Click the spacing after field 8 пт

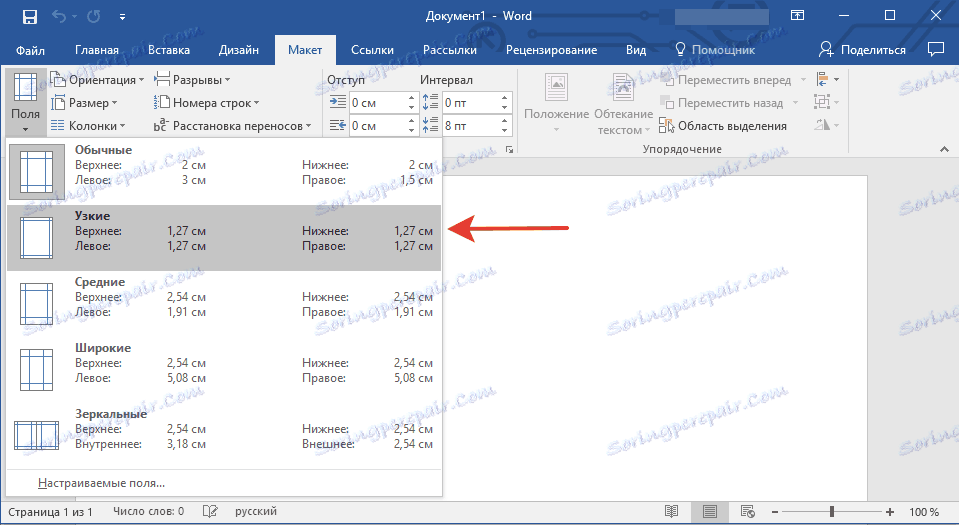(470, 126)
